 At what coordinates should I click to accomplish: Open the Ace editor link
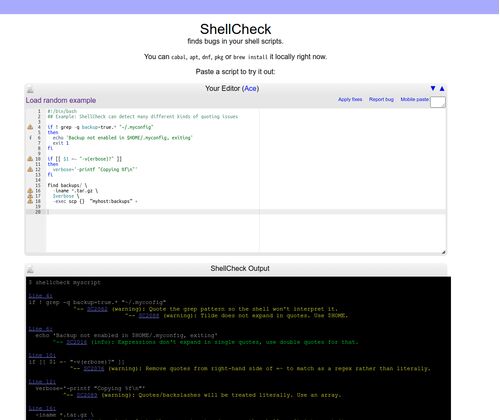coord(250,88)
